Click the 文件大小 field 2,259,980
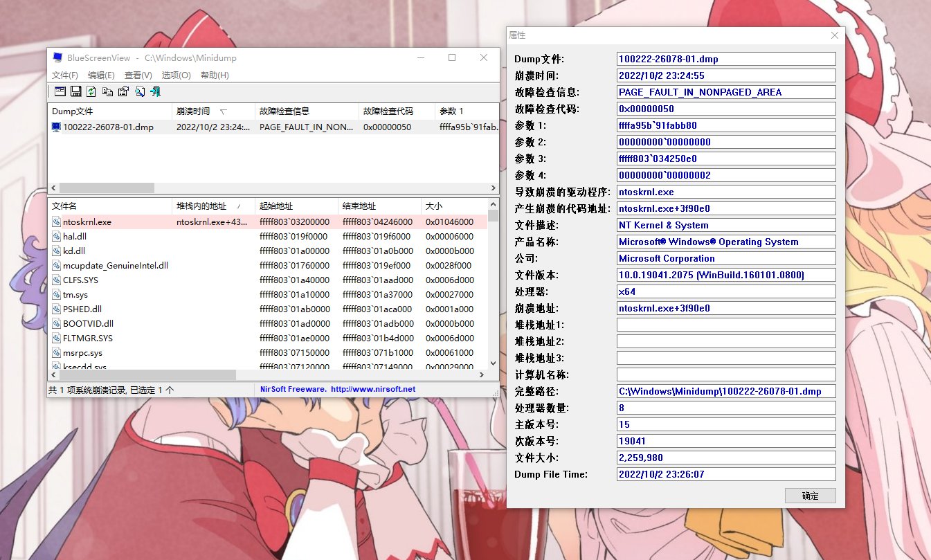 point(726,458)
